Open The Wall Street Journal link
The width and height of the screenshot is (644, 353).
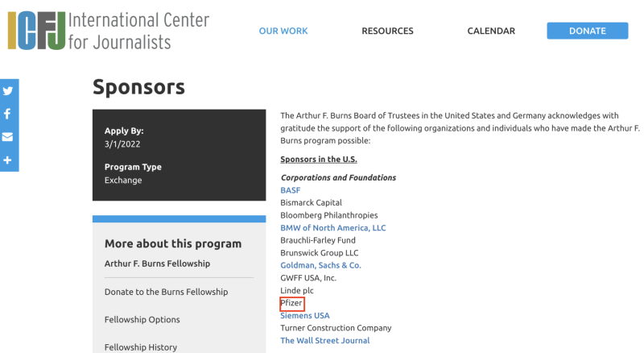coord(325,341)
